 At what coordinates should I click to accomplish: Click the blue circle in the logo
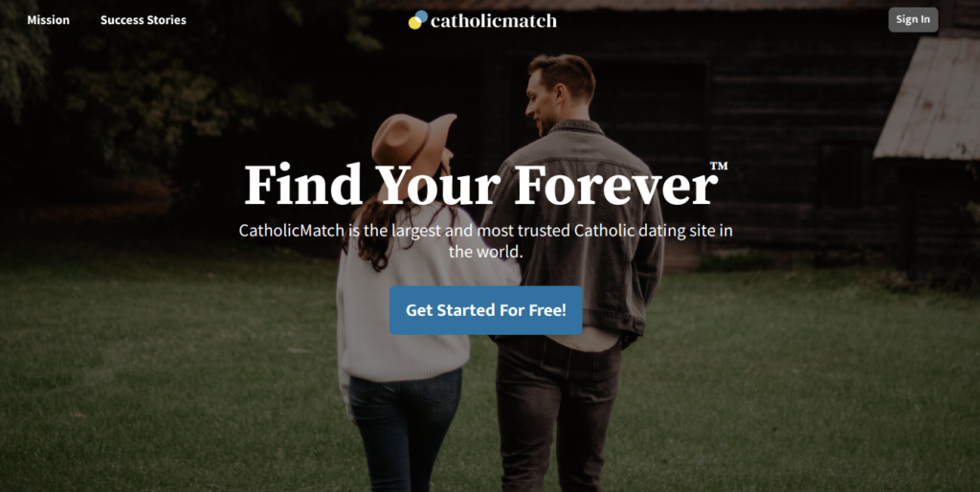(422, 16)
